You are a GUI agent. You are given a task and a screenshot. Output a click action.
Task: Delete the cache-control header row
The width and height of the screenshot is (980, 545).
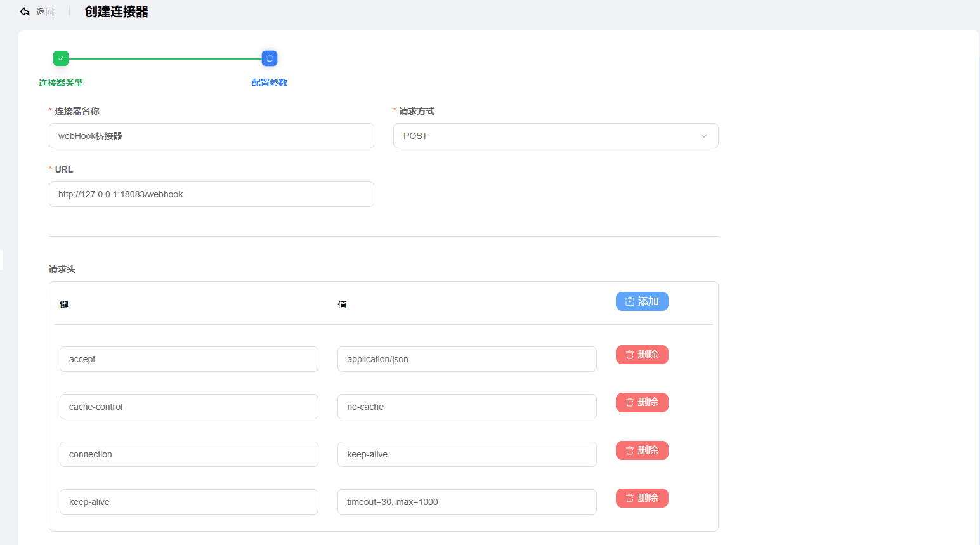[642, 402]
